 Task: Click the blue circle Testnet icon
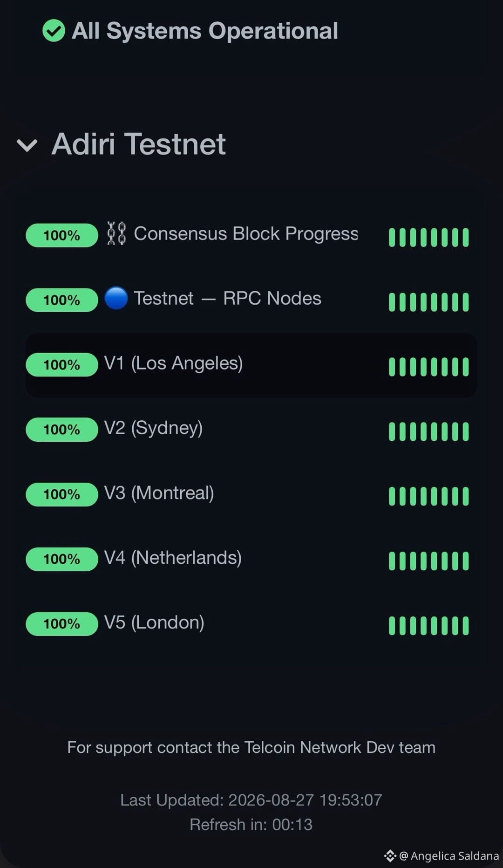(x=116, y=298)
